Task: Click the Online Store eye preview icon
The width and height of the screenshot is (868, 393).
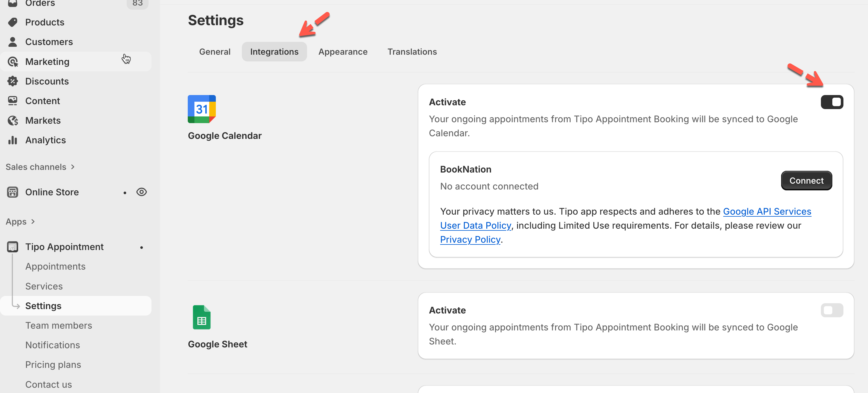Action: tap(142, 192)
